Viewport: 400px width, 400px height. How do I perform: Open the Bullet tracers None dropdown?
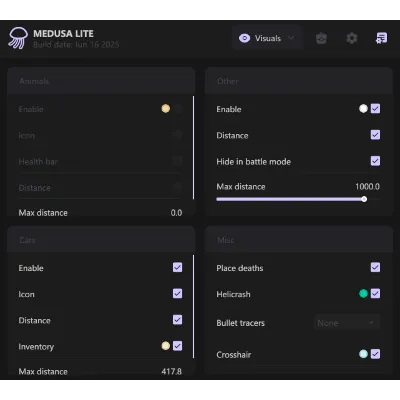coord(347,323)
